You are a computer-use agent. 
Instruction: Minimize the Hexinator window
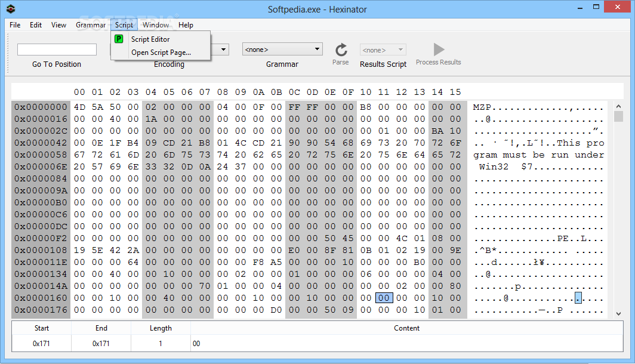click(580, 7)
